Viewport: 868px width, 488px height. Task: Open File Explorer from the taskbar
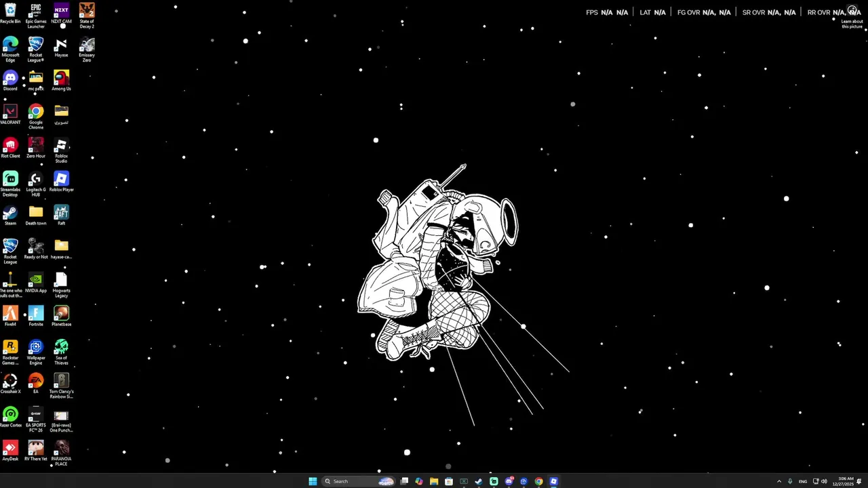click(x=434, y=481)
